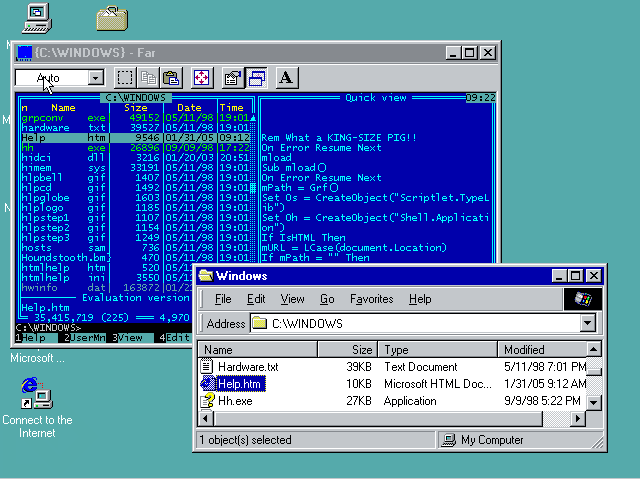640x480 pixels.
Task: Select hlpbell gif row in Far panel
Action: pos(136,178)
